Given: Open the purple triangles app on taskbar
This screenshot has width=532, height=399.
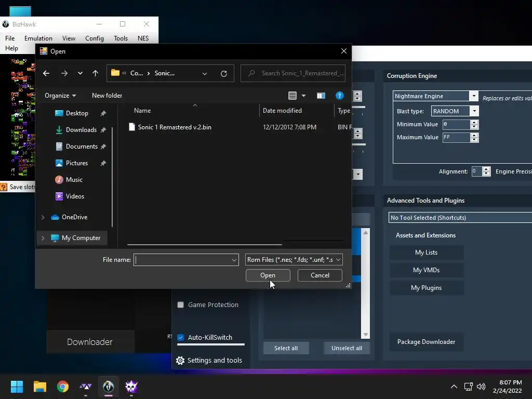Looking at the screenshot, I should tap(86, 387).
